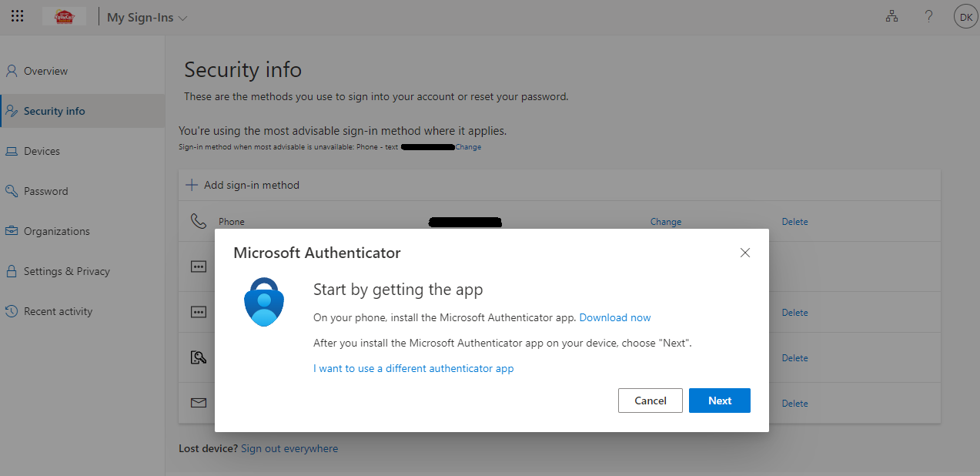Open Settings & Privacy from sidebar
The height and width of the screenshot is (476, 980).
[x=66, y=271]
